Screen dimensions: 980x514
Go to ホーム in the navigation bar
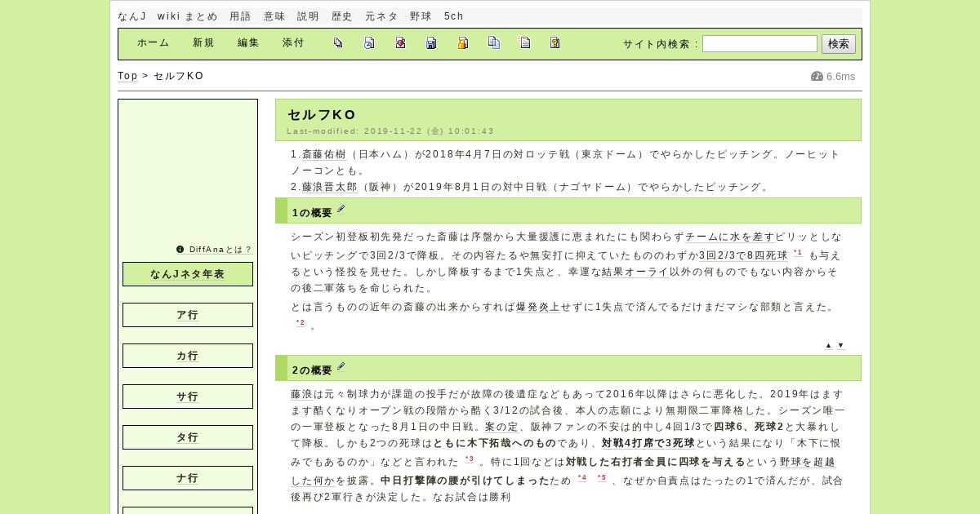[x=154, y=43]
